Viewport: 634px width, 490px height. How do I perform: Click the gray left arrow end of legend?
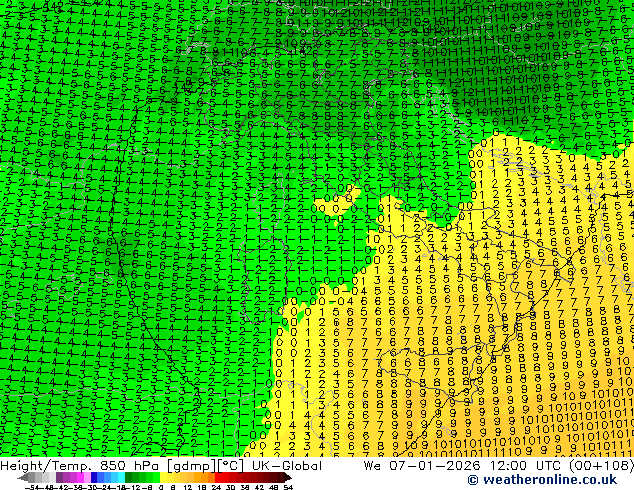23,477
